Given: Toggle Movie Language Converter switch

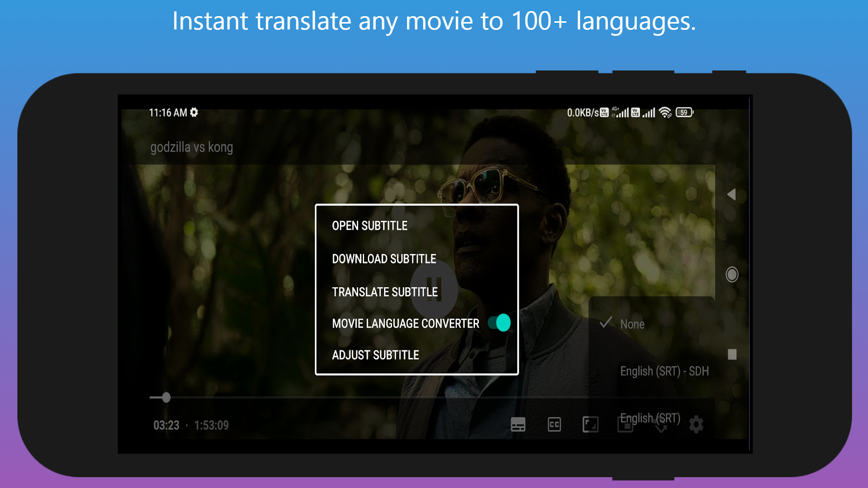Looking at the screenshot, I should [499, 323].
